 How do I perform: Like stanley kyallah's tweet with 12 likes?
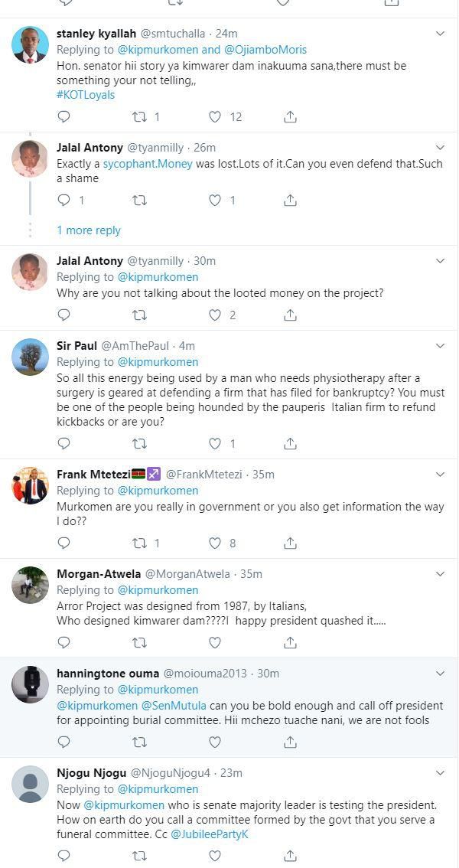click(x=216, y=116)
